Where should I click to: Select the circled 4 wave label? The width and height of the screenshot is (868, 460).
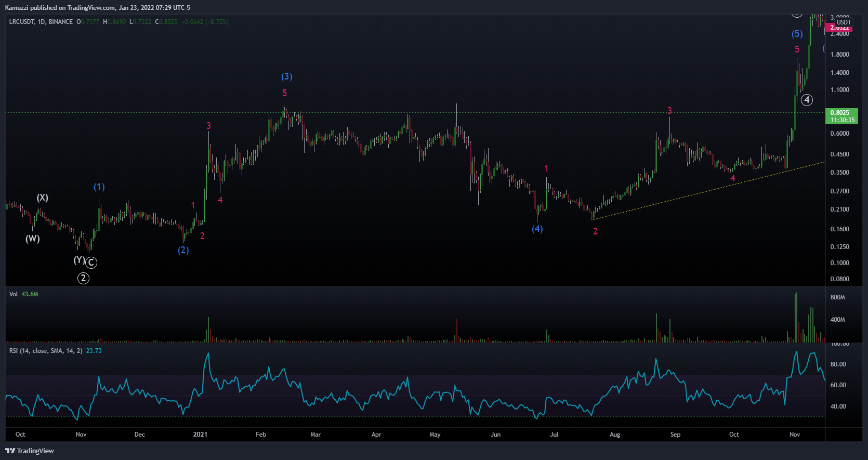pos(807,100)
